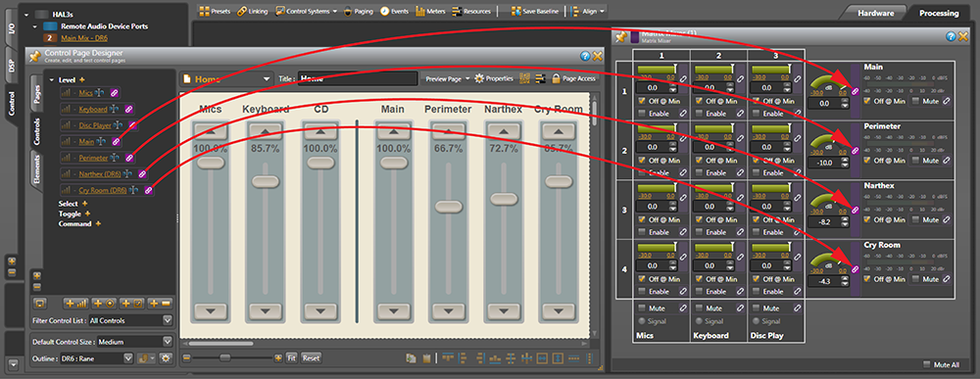Switch to the Processing tab
Viewport: 980px width, 379px height.
click(938, 13)
